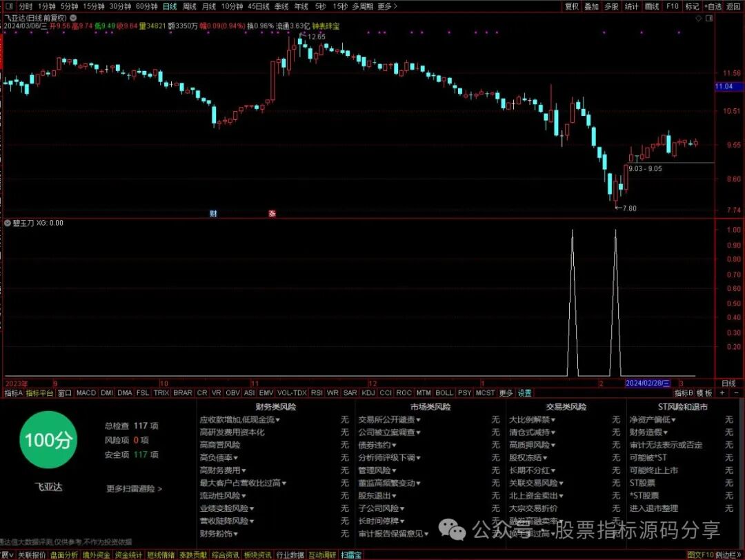
Task: Open the 图文F10 shortcut
Action: coord(700,554)
